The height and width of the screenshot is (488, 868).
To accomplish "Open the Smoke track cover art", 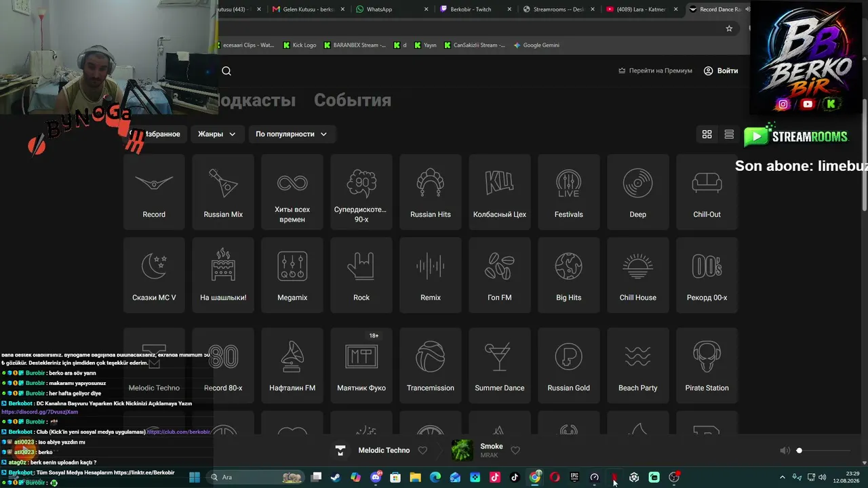I will point(462,450).
